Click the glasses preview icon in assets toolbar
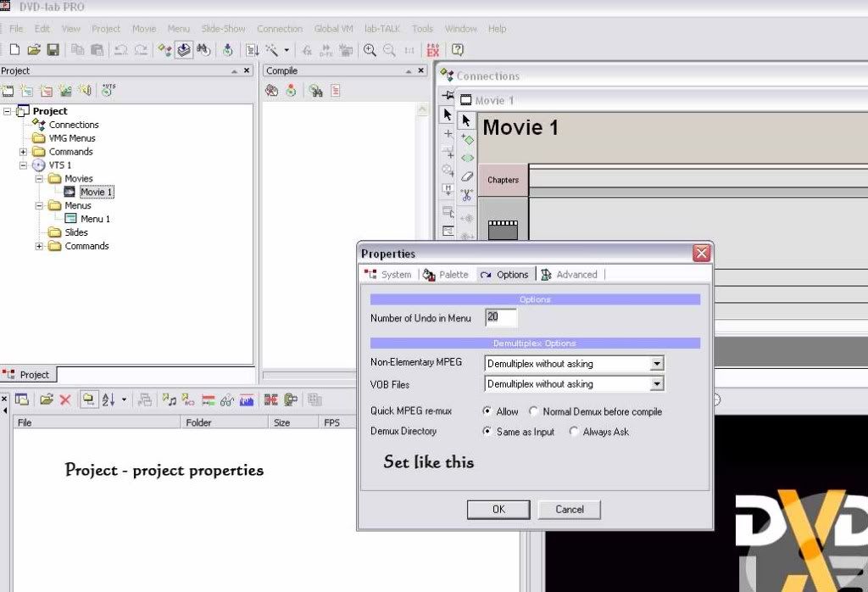This screenshot has height=592, width=868. 227,399
